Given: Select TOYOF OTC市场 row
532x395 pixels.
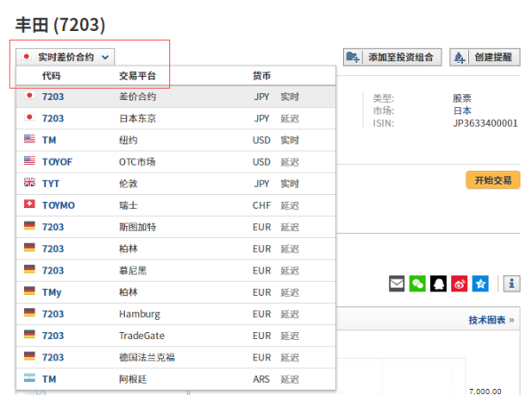Looking at the screenshot, I should (x=176, y=162).
